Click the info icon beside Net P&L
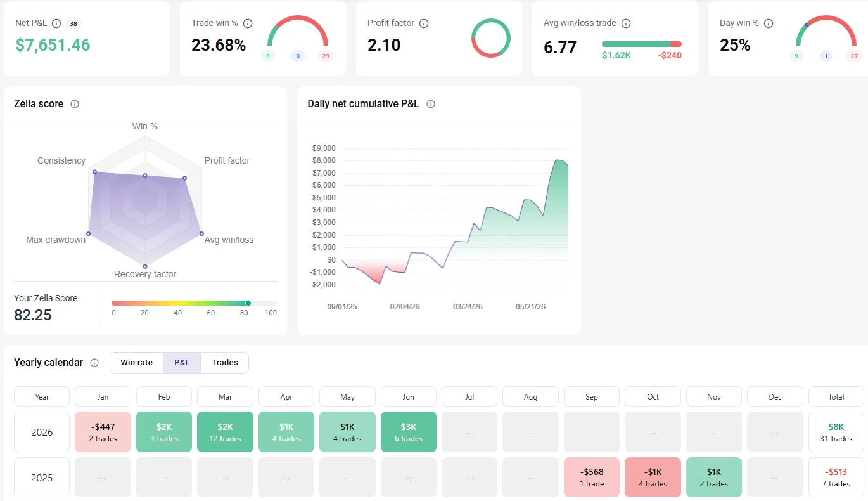 [56, 23]
